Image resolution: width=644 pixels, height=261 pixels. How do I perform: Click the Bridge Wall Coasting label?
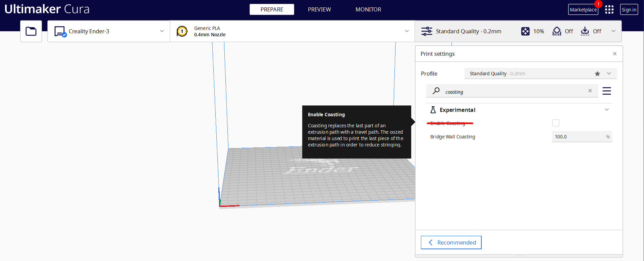(x=452, y=137)
